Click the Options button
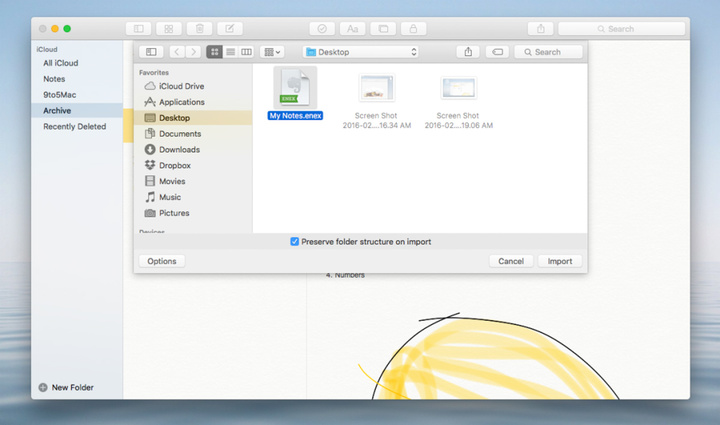The image size is (720, 425). [x=161, y=261]
